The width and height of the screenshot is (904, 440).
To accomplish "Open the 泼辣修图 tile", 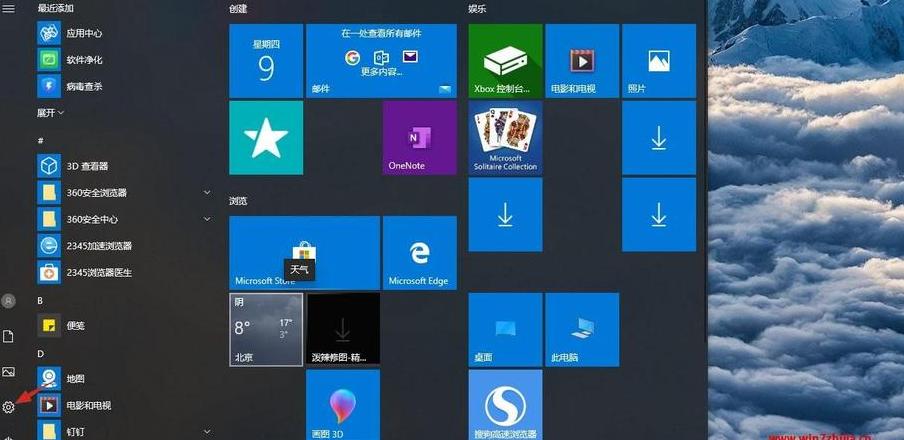I will pyautogui.click(x=343, y=329).
